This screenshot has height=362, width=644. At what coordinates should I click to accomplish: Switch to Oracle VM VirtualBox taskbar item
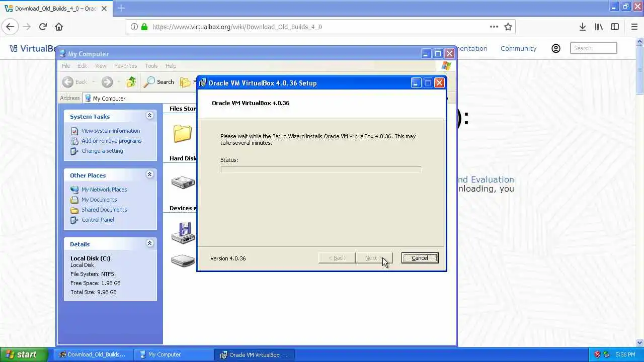point(254,354)
